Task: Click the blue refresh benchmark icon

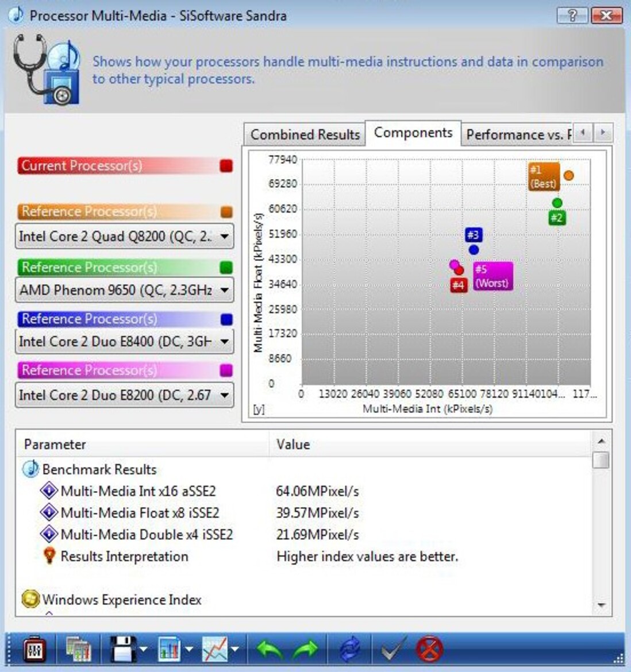Action: pos(350,649)
